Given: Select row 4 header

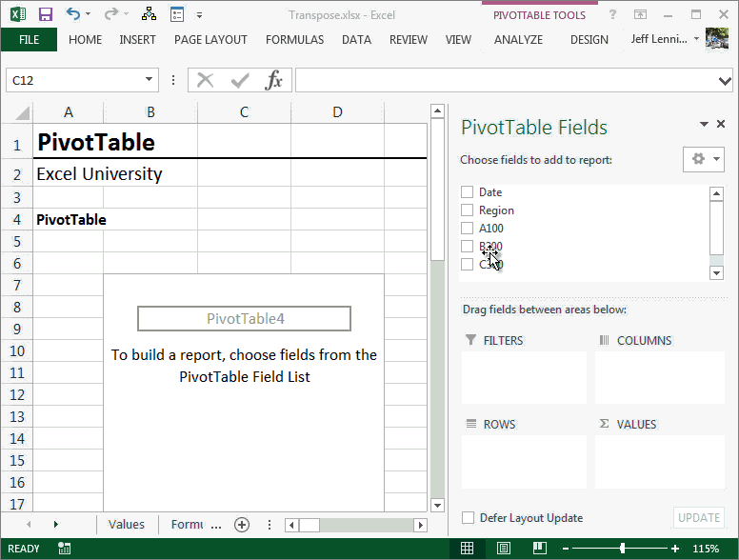Looking at the screenshot, I should pos(17,219).
